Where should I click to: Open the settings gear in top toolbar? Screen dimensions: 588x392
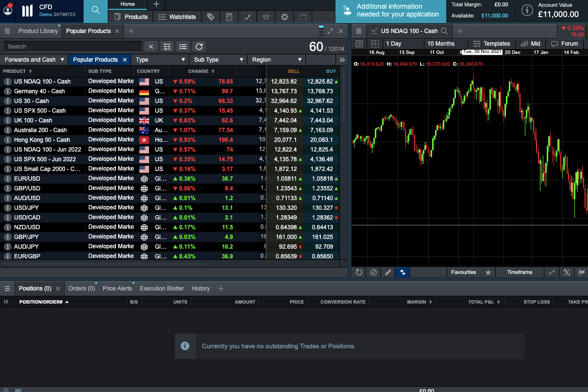[285, 17]
